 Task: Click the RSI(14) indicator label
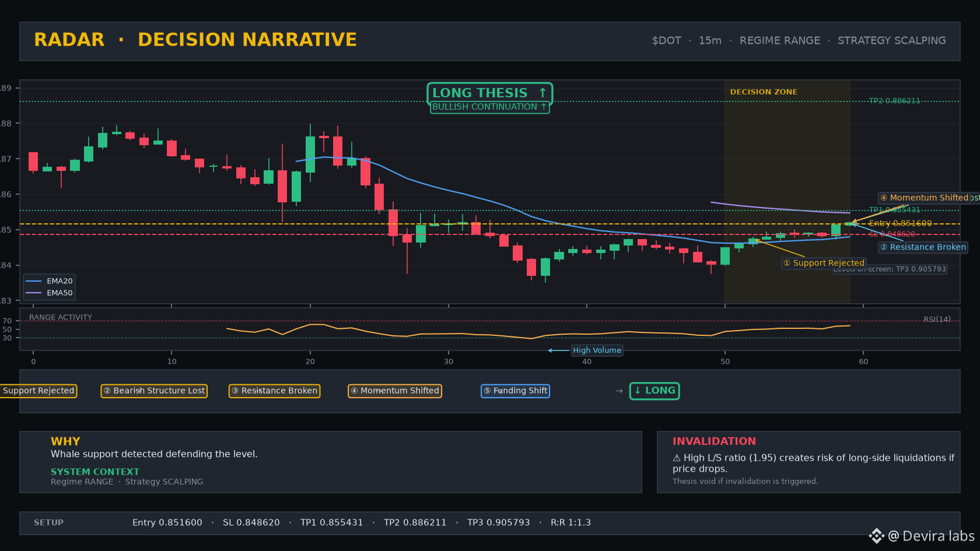point(937,320)
